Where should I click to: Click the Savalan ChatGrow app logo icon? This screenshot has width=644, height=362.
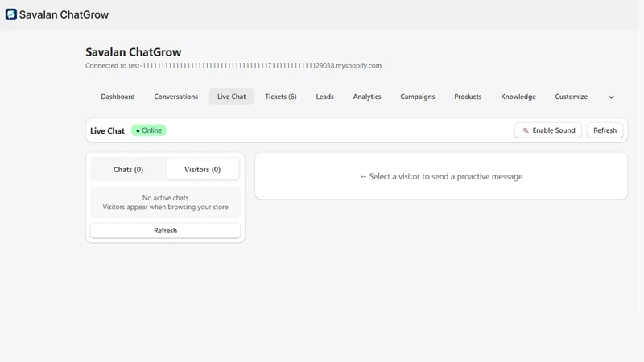coord(11,14)
